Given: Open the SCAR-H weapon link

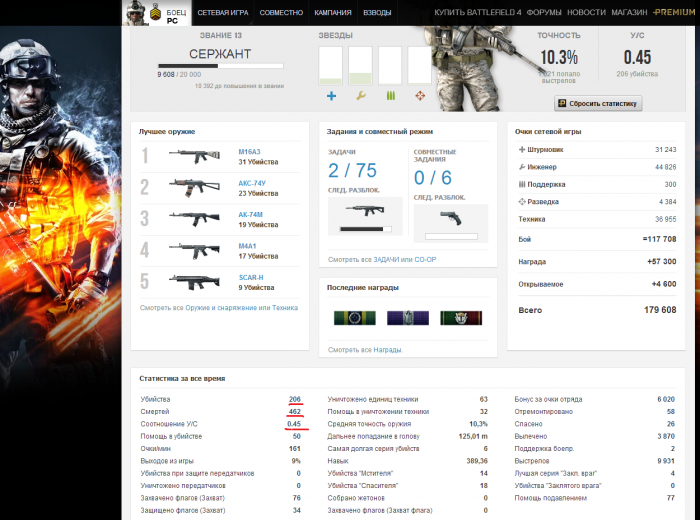Looking at the screenshot, I should point(251,277).
